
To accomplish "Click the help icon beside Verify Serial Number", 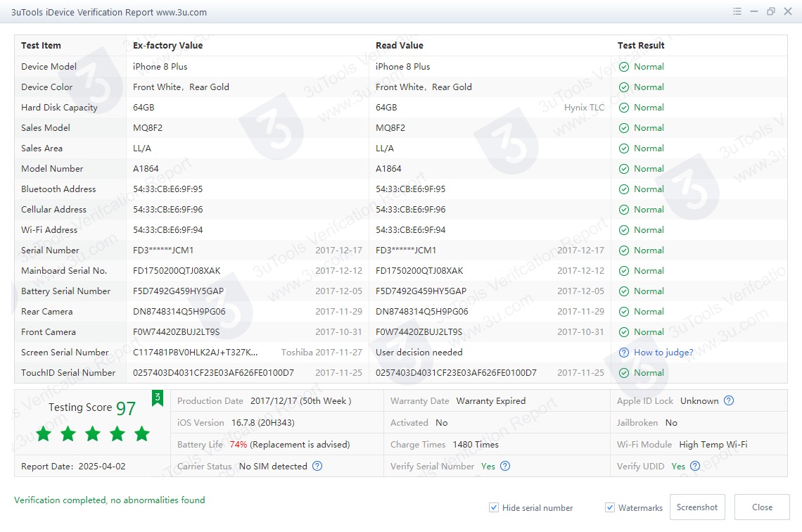I will pyautogui.click(x=505, y=466).
